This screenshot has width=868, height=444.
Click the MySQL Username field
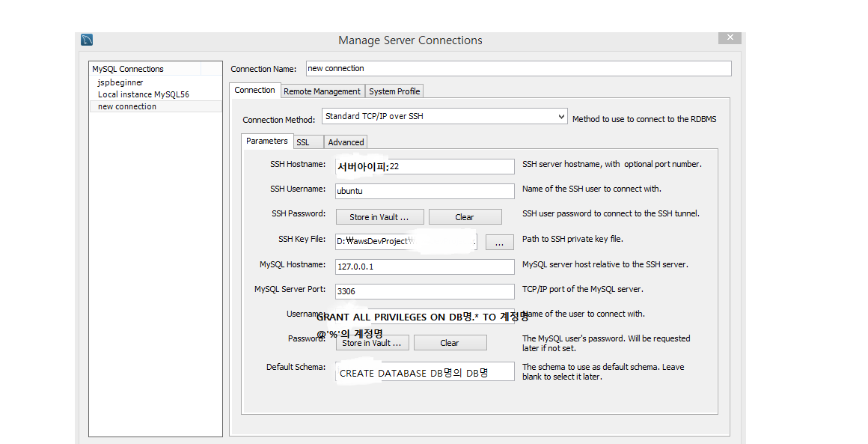(424, 316)
